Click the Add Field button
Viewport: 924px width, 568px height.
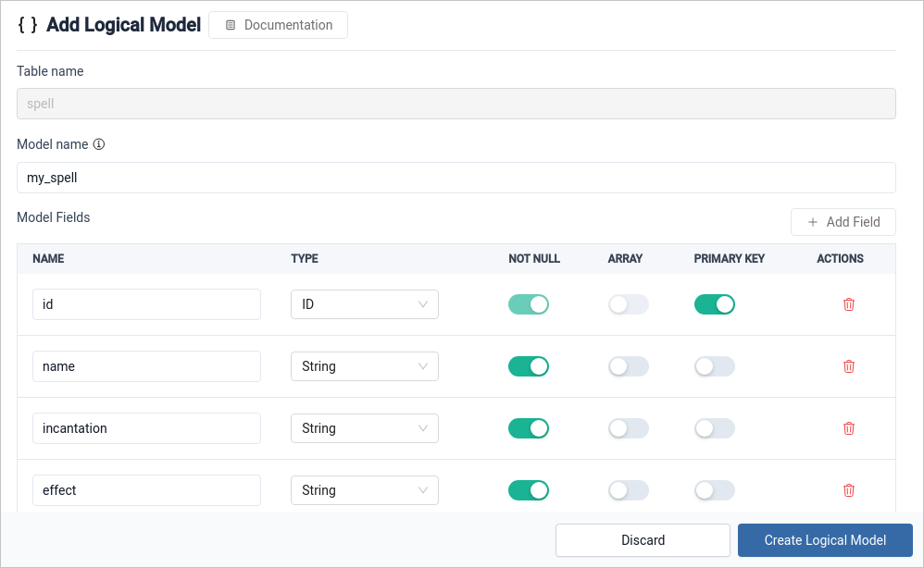[x=843, y=222]
